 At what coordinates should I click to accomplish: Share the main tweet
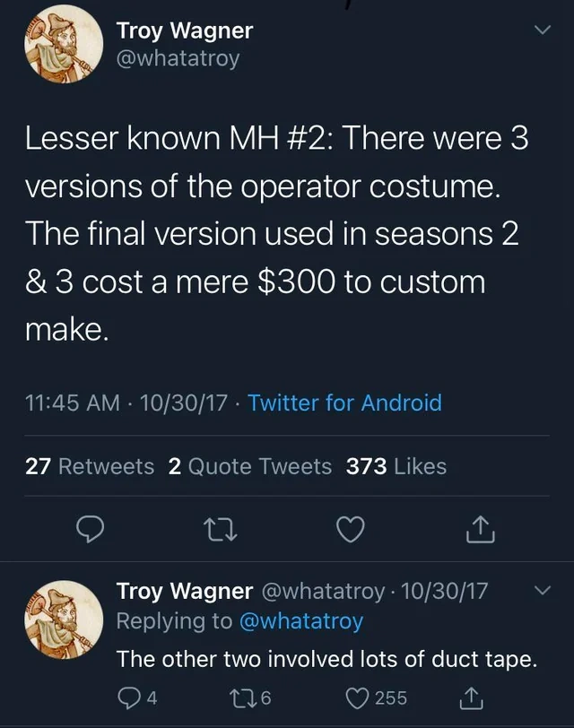point(481,530)
